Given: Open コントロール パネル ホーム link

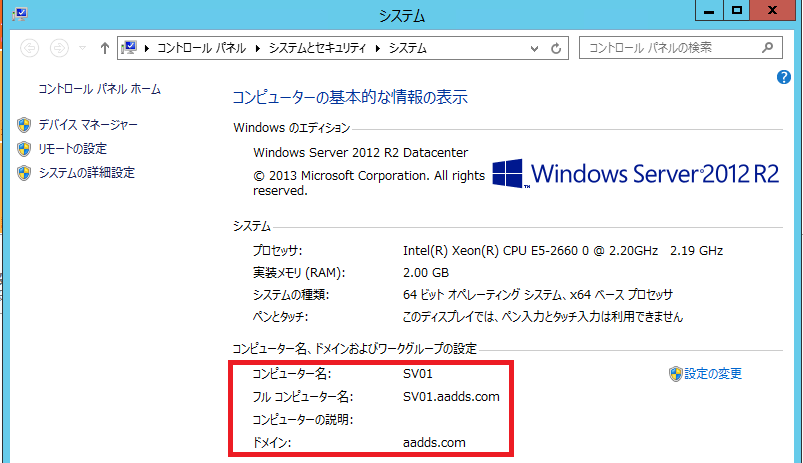Looking at the screenshot, I should [99, 89].
